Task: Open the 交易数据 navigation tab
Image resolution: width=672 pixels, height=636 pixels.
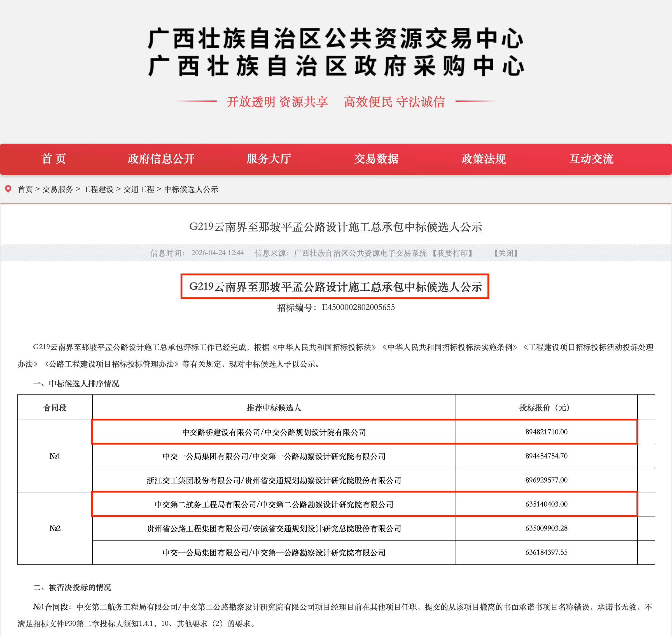Action: 376,159
